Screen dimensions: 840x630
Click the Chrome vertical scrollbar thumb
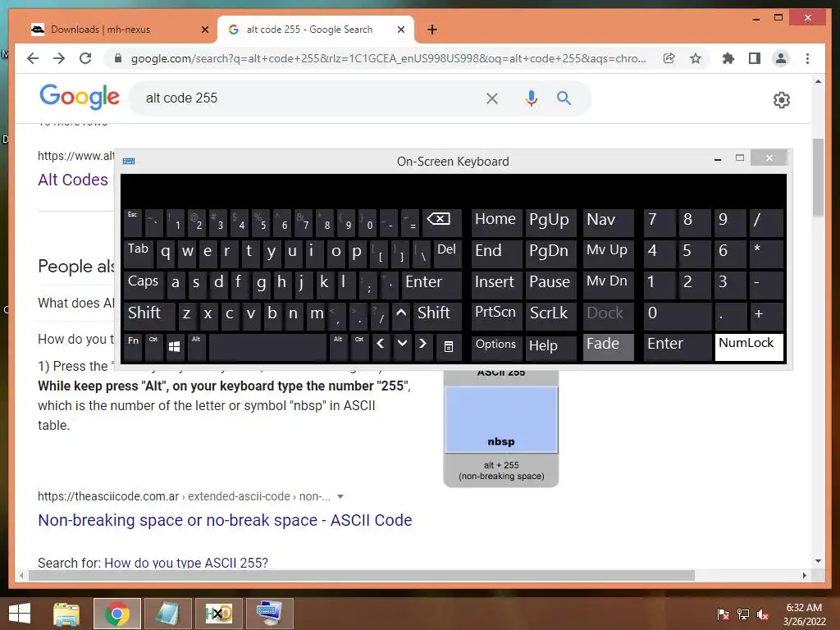click(818, 177)
